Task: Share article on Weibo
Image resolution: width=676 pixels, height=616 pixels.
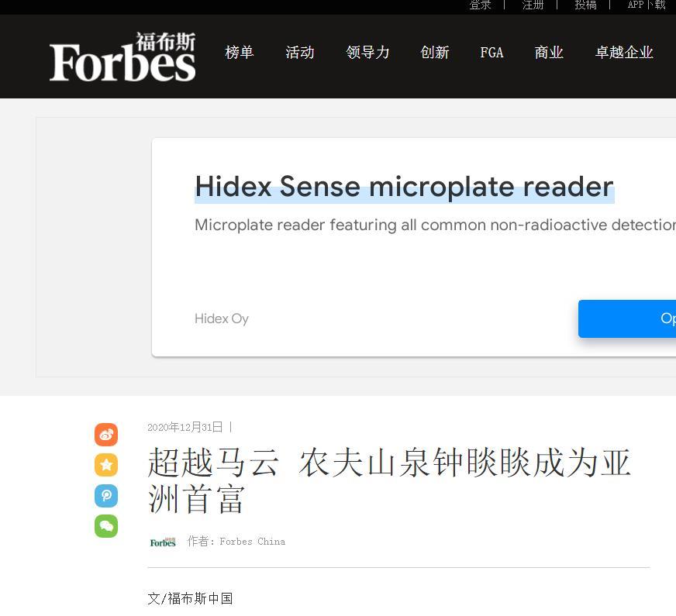Action: [106, 435]
